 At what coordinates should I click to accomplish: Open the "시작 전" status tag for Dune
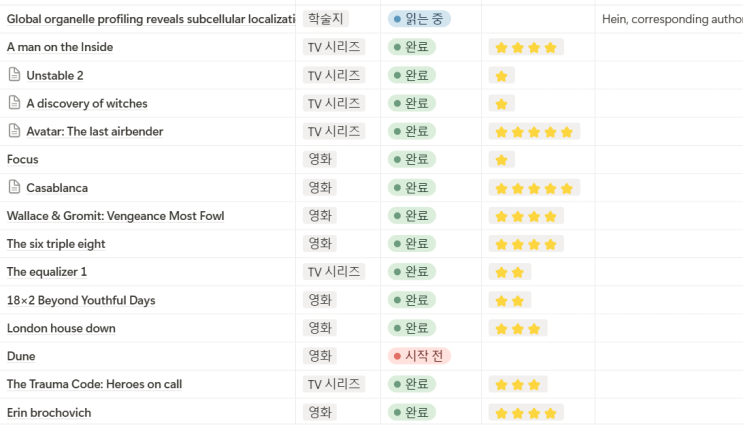419,356
